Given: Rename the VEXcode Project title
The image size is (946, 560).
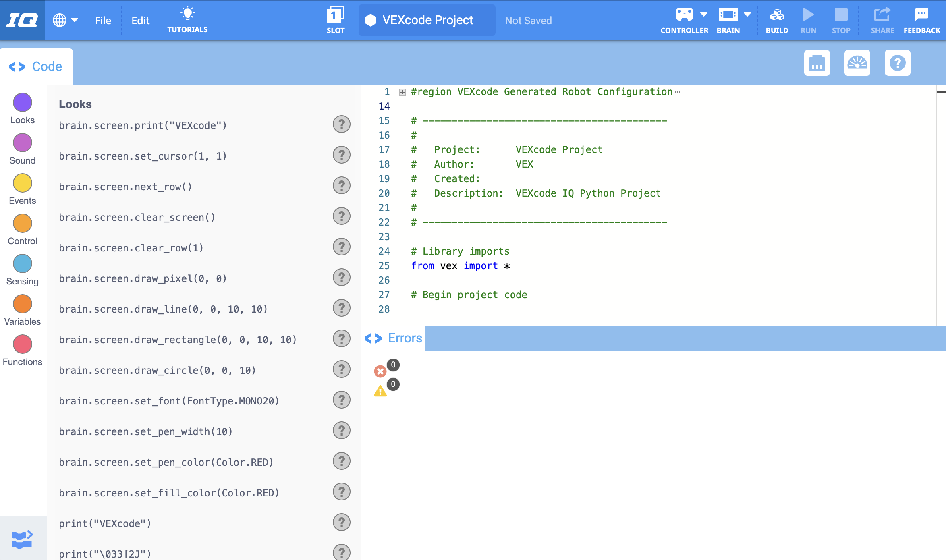Looking at the screenshot, I should point(427,20).
